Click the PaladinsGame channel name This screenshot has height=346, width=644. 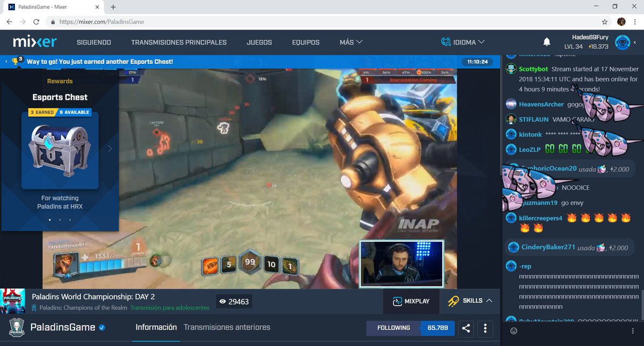point(63,327)
